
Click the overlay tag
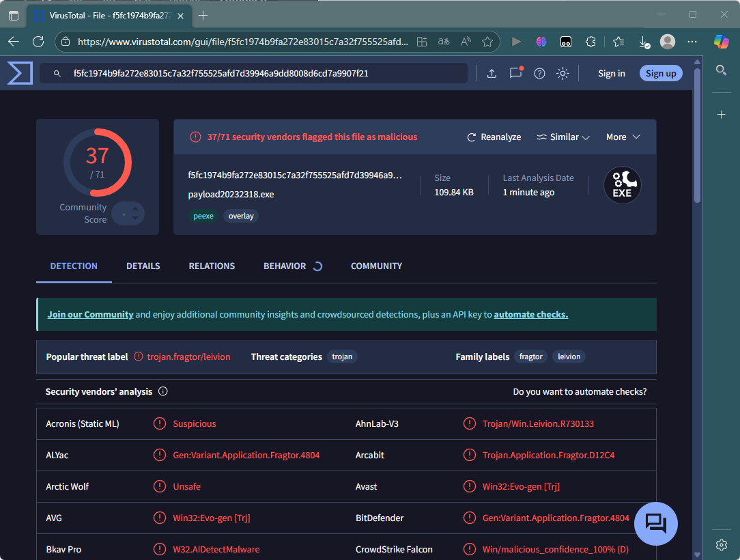pos(241,216)
